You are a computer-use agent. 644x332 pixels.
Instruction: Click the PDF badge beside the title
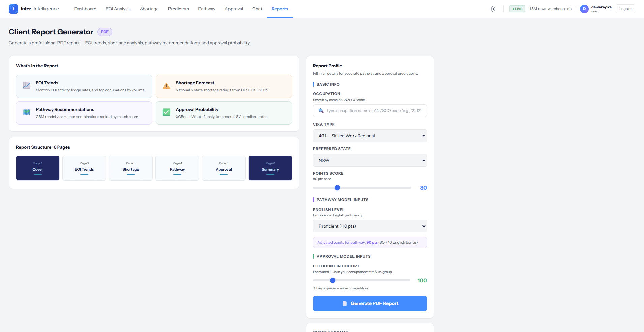105,32
